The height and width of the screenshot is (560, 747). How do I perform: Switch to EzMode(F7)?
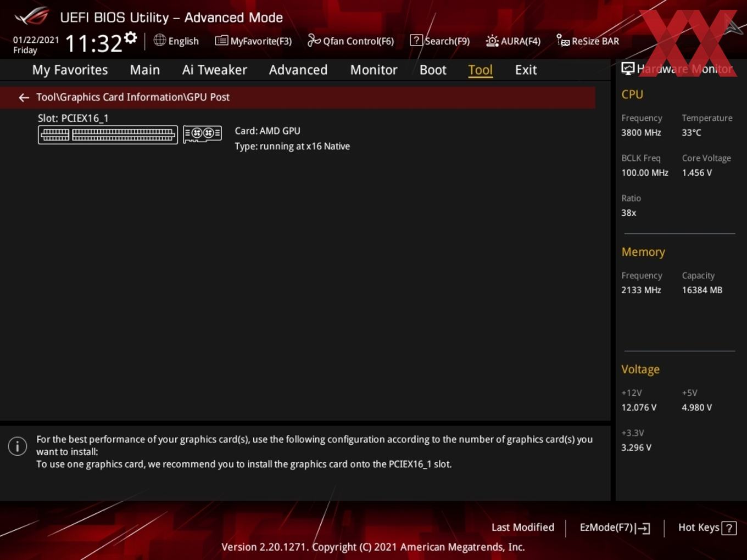615,528
